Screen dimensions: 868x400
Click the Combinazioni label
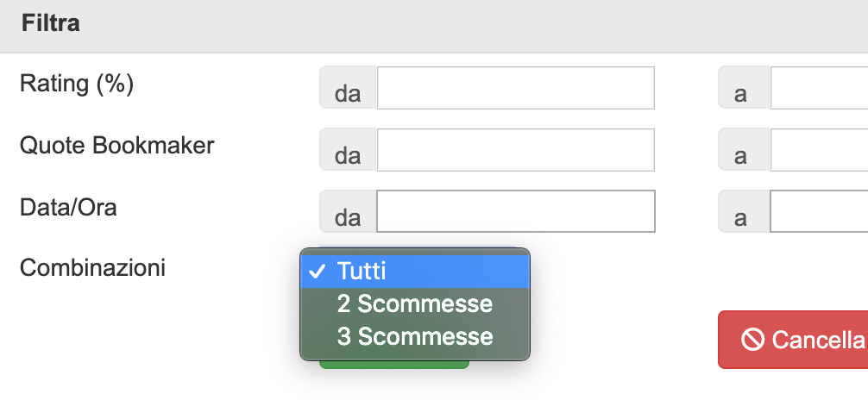point(92,268)
